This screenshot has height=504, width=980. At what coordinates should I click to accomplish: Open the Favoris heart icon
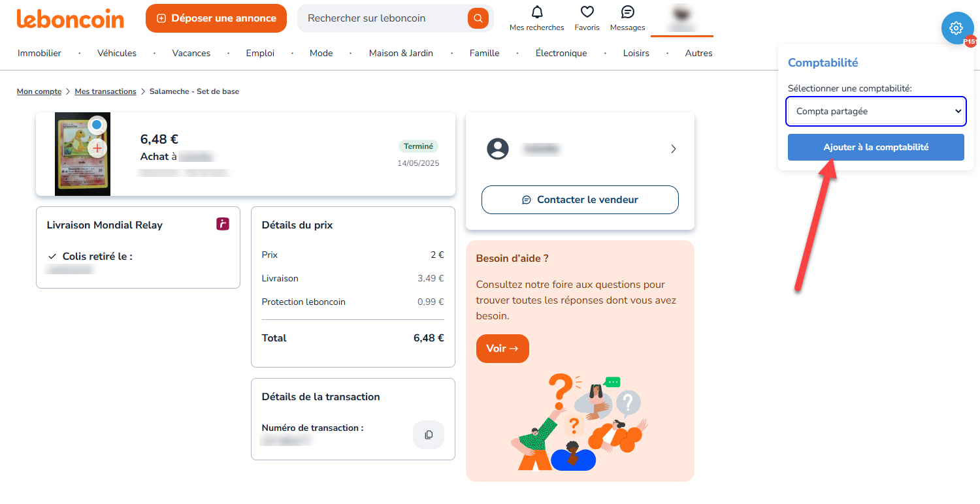tap(587, 12)
